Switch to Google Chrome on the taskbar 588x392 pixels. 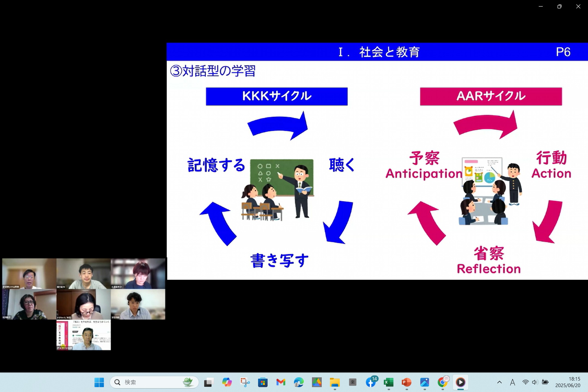(443, 382)
